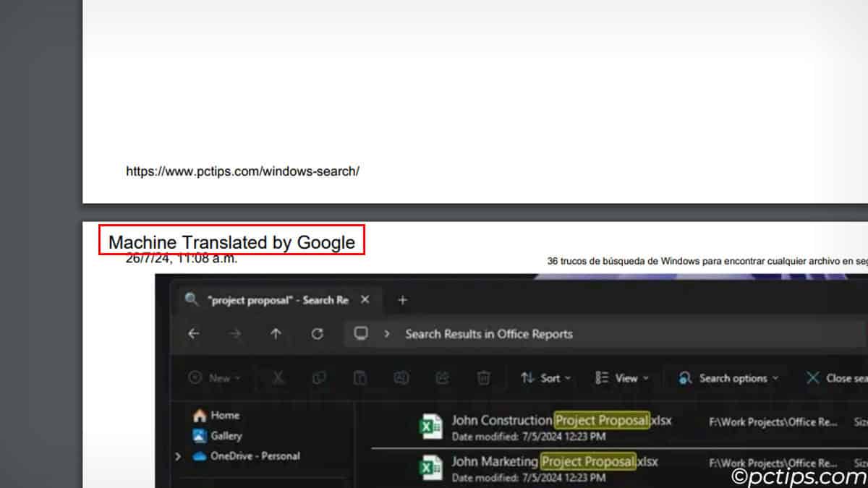The height and width of the screenshot is (488, 868).
Task: Click the Back arrow in File Explorer
Action: point(193,334)
